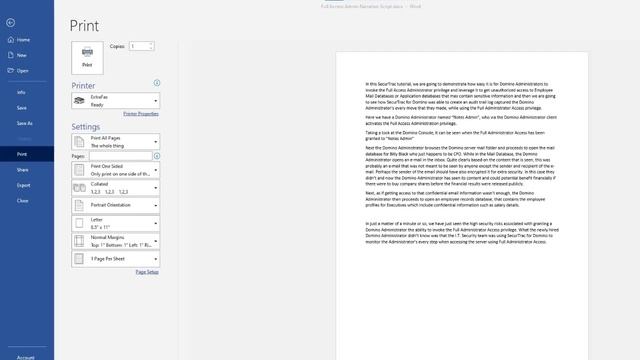Select New in the sidebar
Viewport: 640px width, 360px height.
point(21,55)
